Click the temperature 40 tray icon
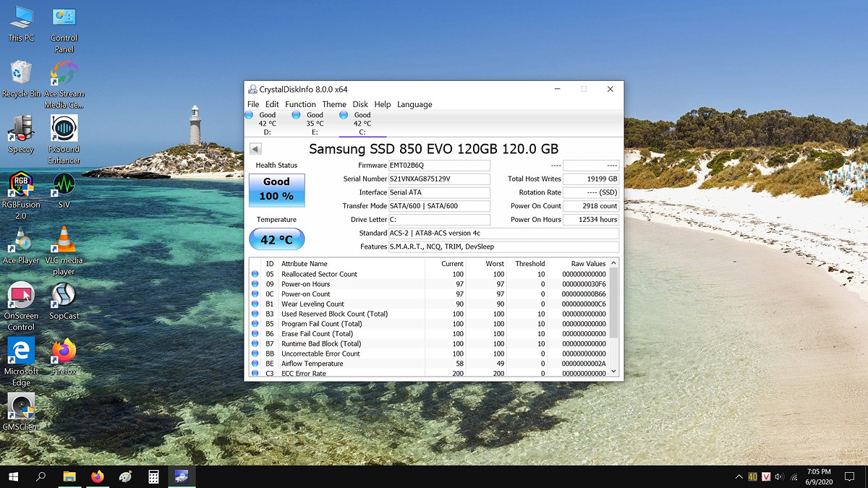Screen dimensions: 868x488 pyautogui.click(x=752, y=477)
